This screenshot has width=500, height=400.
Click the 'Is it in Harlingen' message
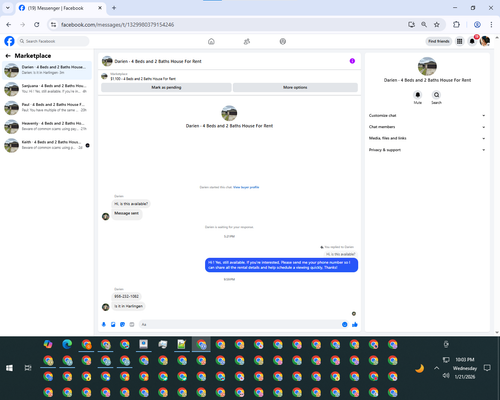pyautogui.click(x=128, y=306)
